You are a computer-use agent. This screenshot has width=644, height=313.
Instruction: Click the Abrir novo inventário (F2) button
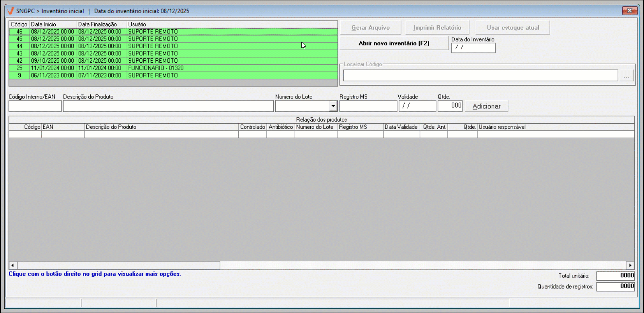coord(394,43)
